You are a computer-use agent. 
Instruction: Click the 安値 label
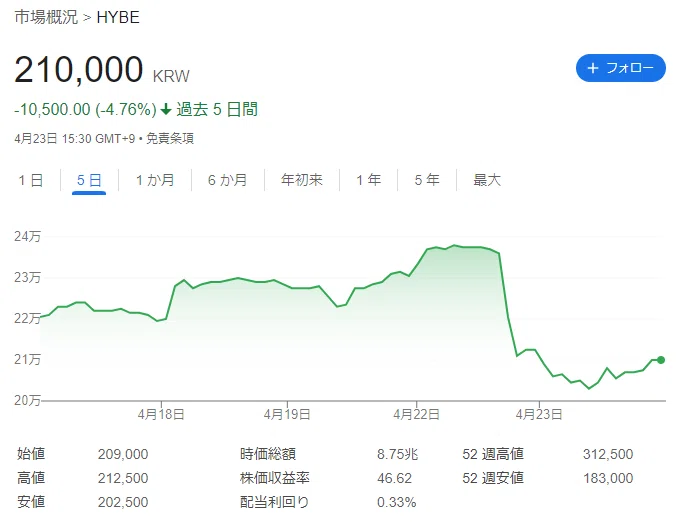pyautogui.click(x=31, y=502)
